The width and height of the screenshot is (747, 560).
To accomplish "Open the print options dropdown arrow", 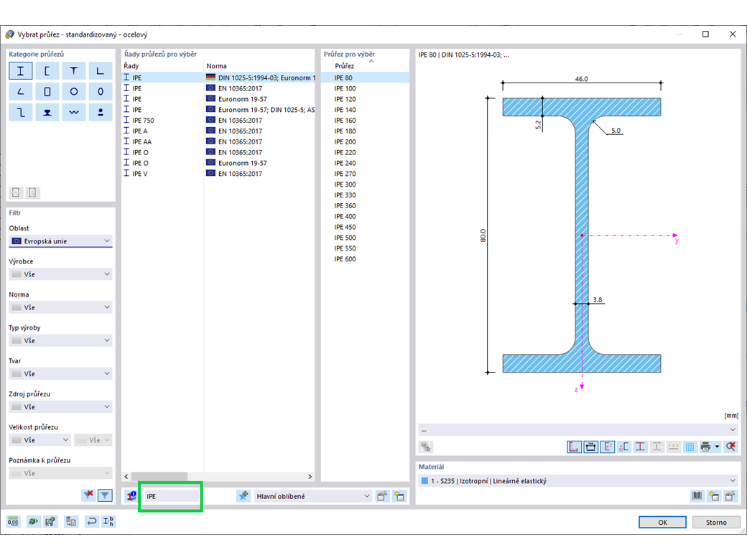I will [717, 447].
